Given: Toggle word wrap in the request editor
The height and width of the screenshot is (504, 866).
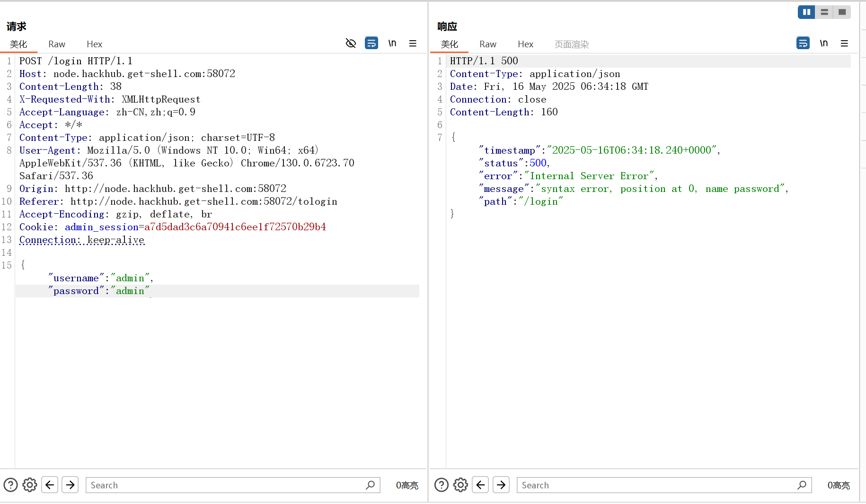Looking at the screenshot, I should 371,43.
